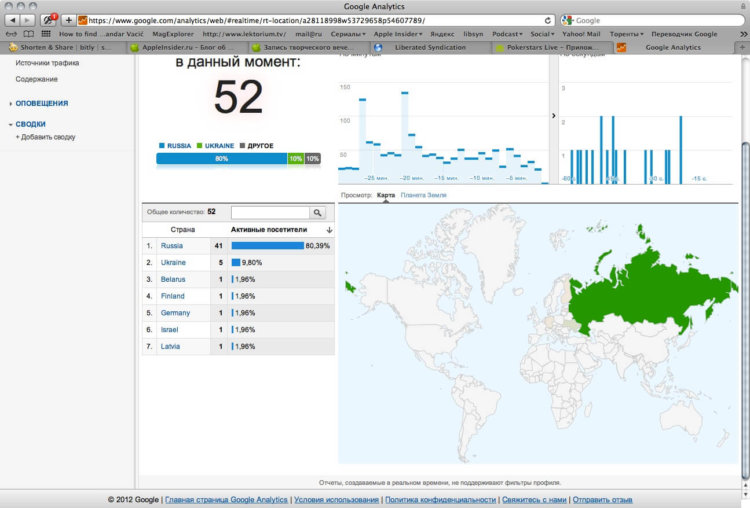Image resolution: width=750 pixels, height=508 pixels.
Task: Open the Top Sites grid icon
Action: point(46,34)
